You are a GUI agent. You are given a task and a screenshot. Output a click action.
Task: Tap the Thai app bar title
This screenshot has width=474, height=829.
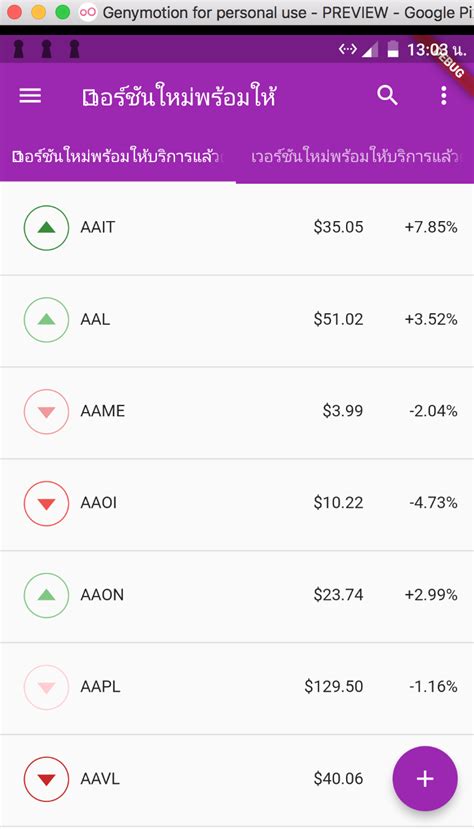[x=179, y=97]
